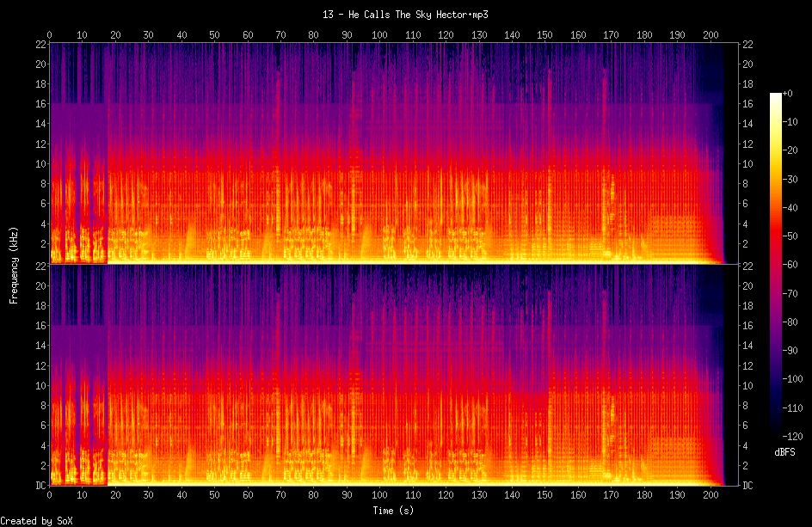Click the 170 tick on the bottom time axis
The width and height of the screenshot is (812, 527).
click(x=611, y=496)
